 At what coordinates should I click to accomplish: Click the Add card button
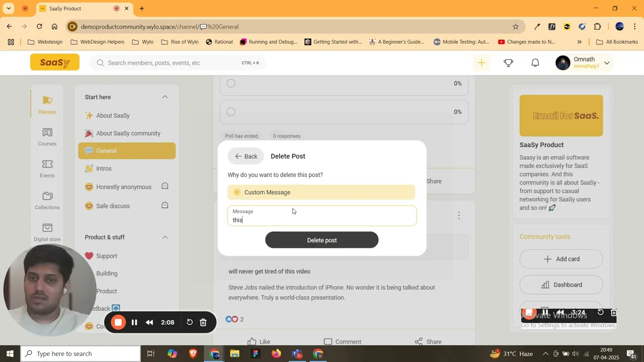(561, 259)
